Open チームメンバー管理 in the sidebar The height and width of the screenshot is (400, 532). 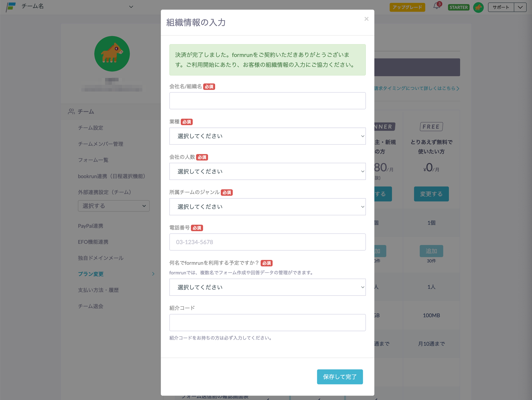pyautogui.click(x=101, y=144)
